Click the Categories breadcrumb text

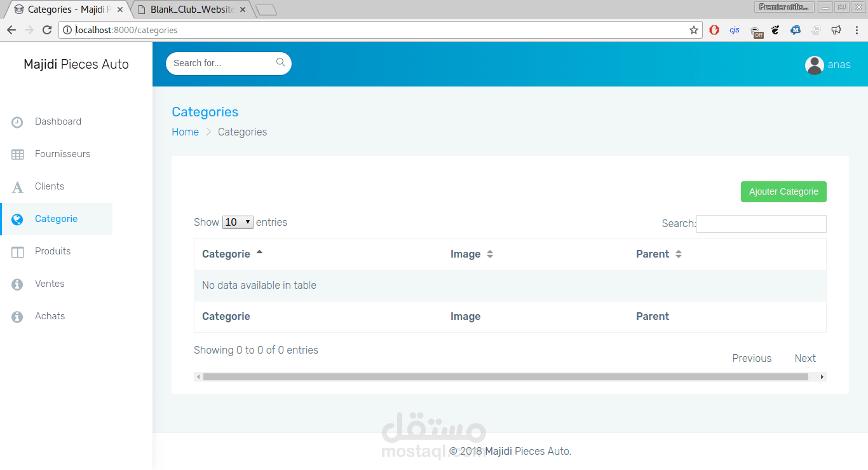click(242, 132)
